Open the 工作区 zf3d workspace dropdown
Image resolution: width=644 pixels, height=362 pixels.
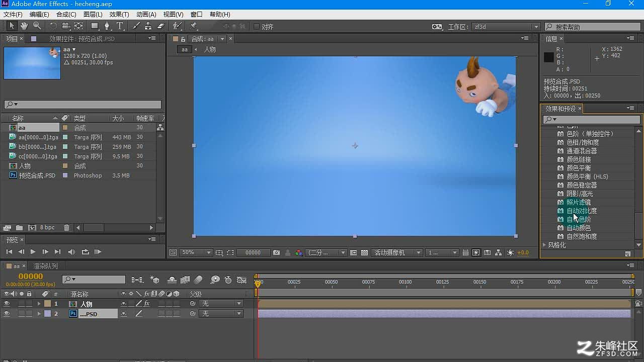pos(506,27)
